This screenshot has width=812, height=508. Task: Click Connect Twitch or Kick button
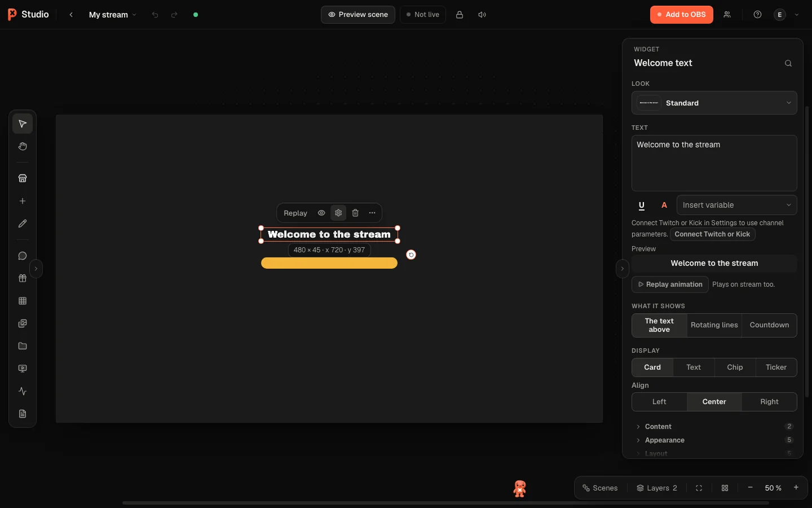click(712, 234)
